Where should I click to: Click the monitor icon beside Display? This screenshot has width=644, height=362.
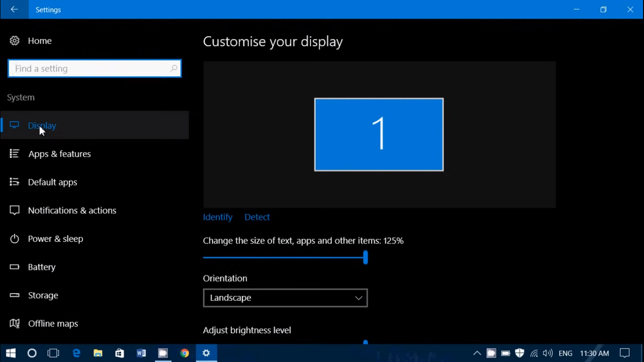click(15, 125)
